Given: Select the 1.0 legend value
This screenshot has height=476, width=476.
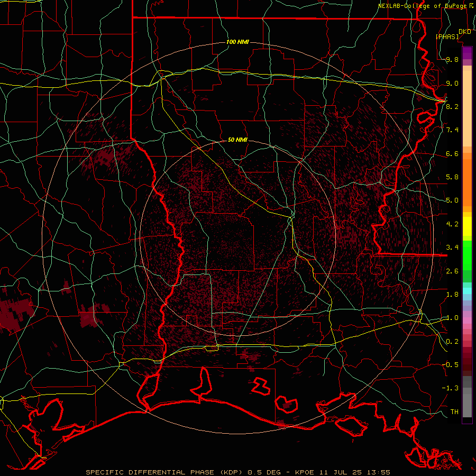Looking at the screenshot, I should coord(452,318).
